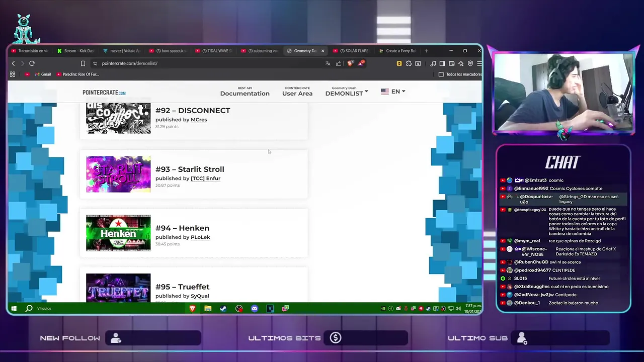Click the share icon in the address bar
The width and height of the screenshot is (644, 362).
[x=338, y=63]
